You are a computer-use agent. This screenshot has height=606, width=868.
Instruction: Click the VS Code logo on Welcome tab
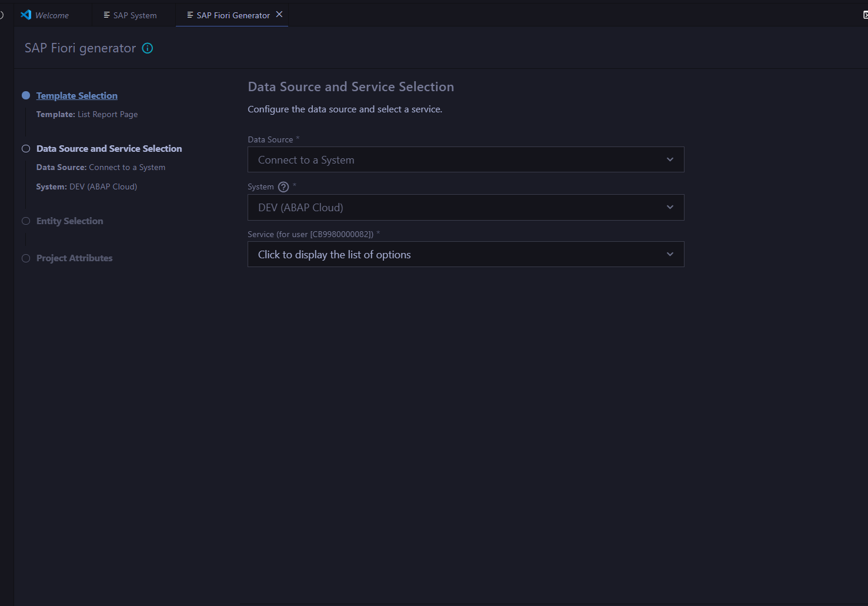click(26, 15)
